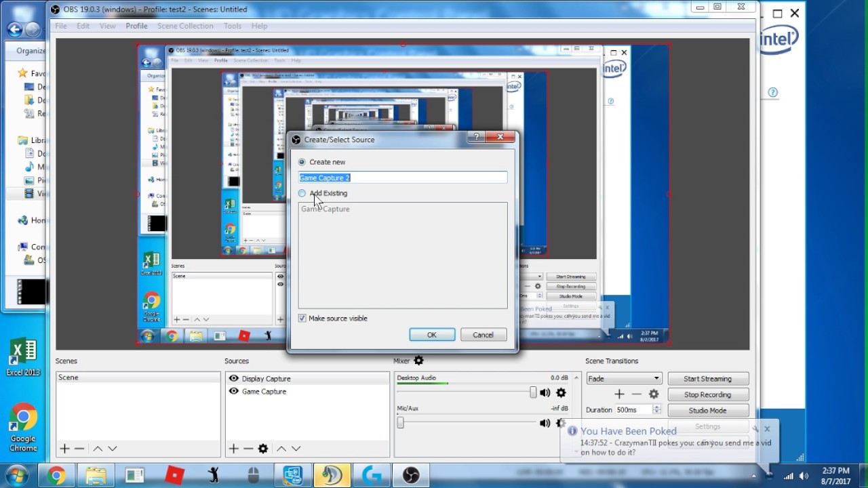Add a new source with plus icon
Viewport: 868px width, 488px height.
coord(233,449)
